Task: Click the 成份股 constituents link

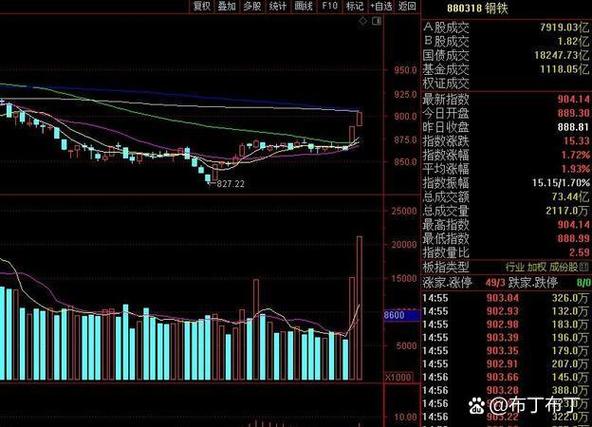Action: pos(563,267)
